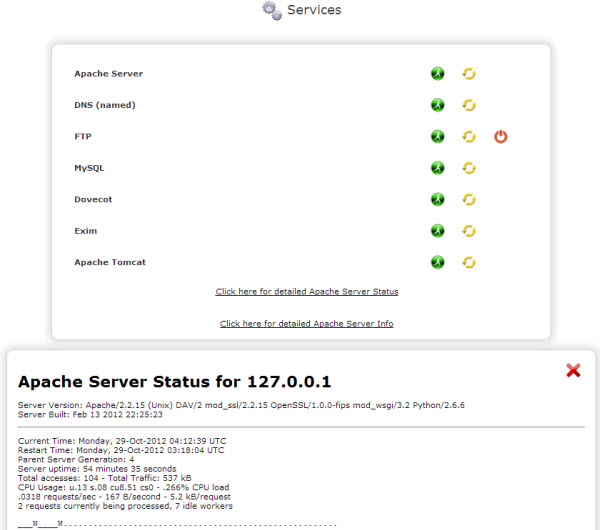
Task: Click the Services page heading text
Action: 314,10
